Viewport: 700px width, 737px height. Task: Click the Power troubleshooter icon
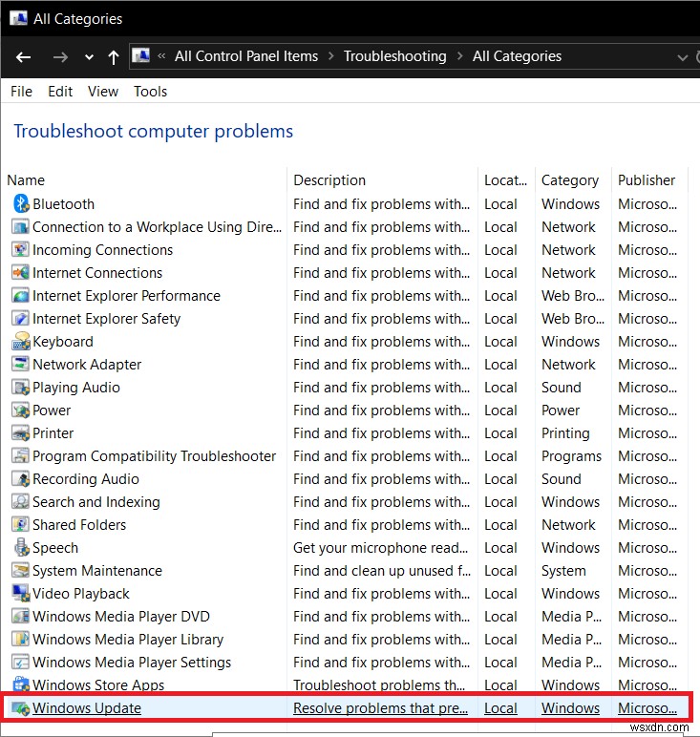21,410
